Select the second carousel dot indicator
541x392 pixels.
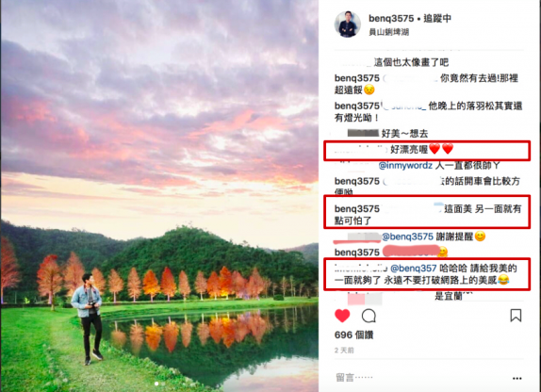pos(163,384)
